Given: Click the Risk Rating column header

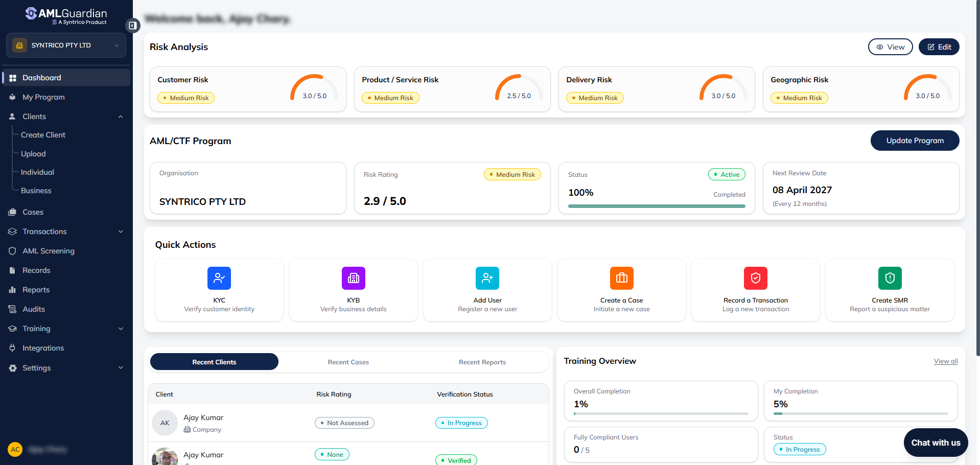Looking at the screenshot, I should [334, 394].
